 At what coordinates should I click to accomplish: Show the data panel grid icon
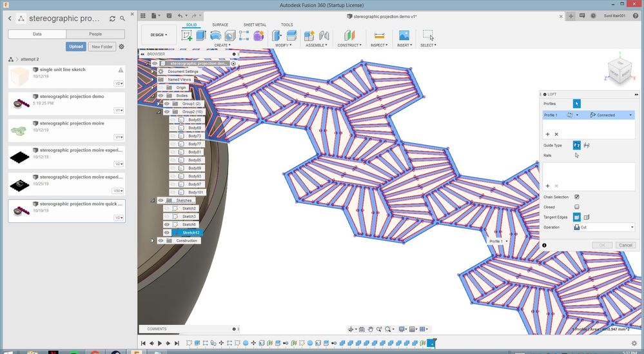(x=143, y=15)
